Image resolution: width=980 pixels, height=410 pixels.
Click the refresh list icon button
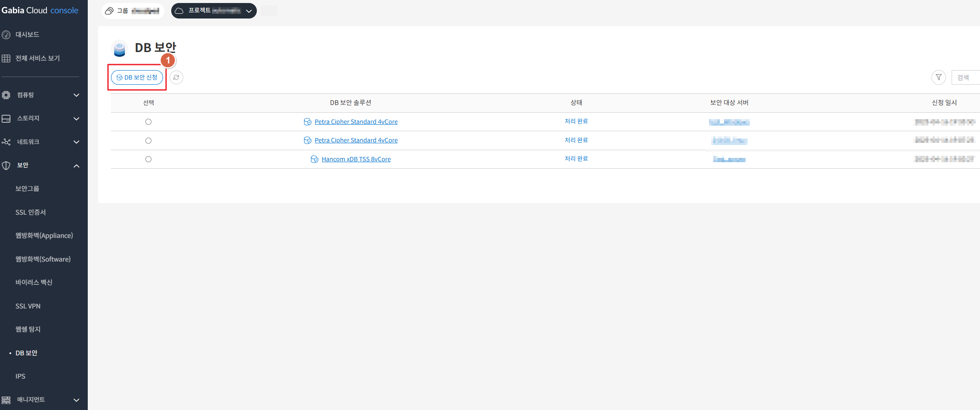click(176, 77)
